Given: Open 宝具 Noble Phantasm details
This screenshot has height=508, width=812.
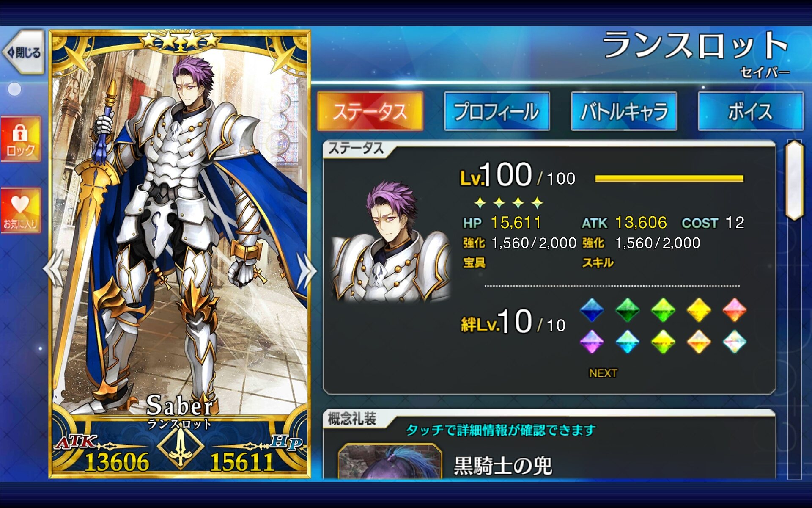Looking at the screenshot, I should [474, 262].
